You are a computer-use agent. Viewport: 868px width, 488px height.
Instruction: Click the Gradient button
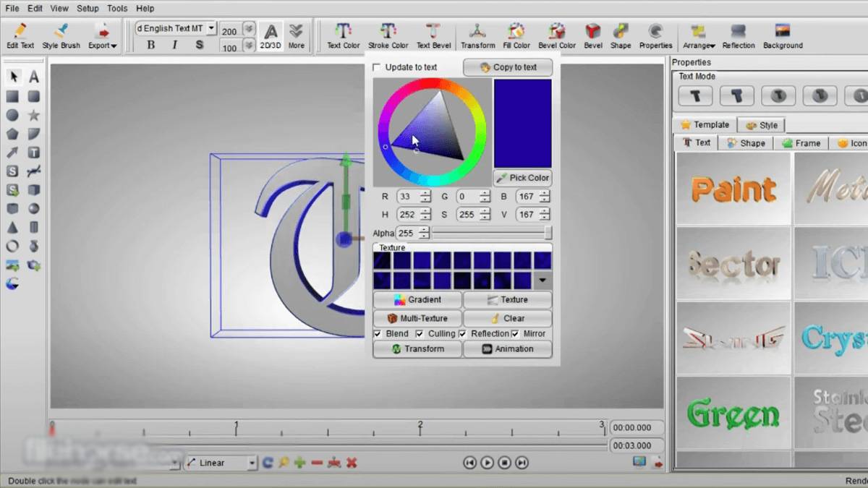point(417,299)
